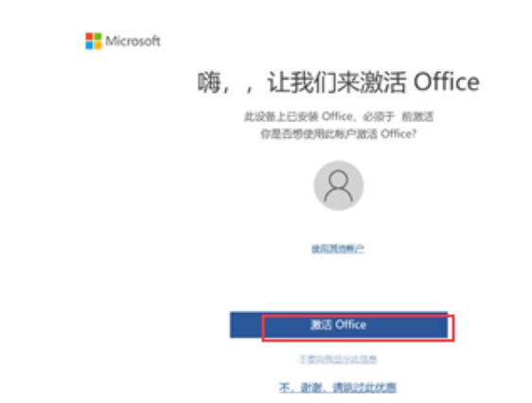Select the gray user avatar icon
Viewport: 532px width, 403px height.
(338, 185)
